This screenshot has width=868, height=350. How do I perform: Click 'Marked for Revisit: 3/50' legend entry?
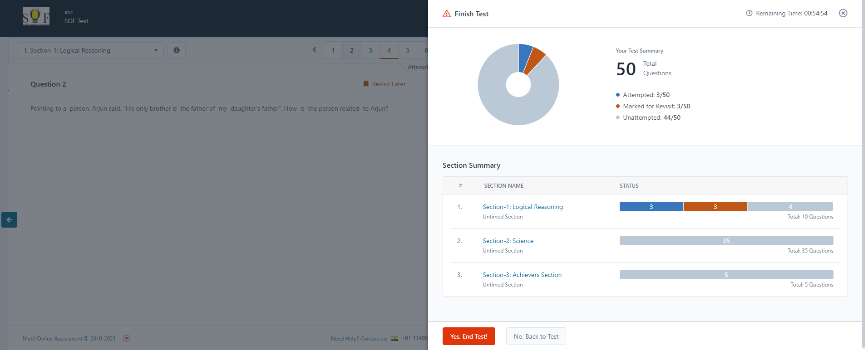coord(653,106)
